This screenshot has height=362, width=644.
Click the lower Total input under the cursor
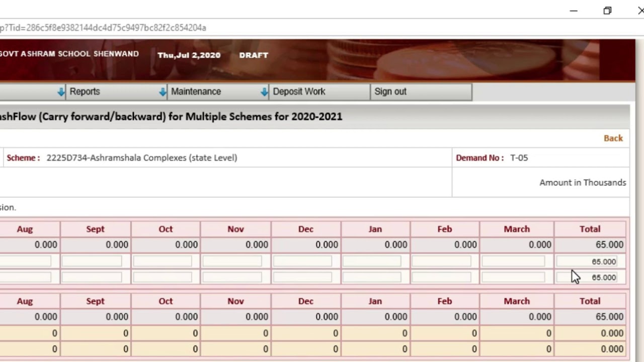(587, 278)
